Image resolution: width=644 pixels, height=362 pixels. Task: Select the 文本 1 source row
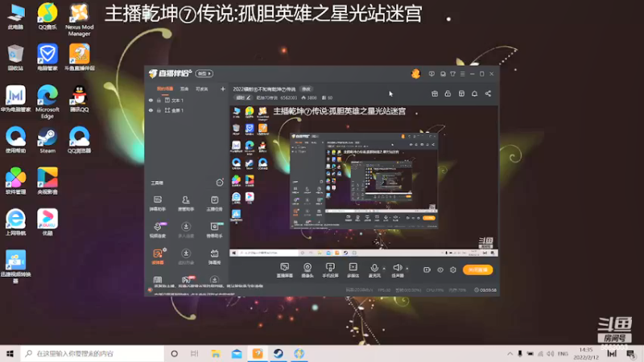(186, 100)
